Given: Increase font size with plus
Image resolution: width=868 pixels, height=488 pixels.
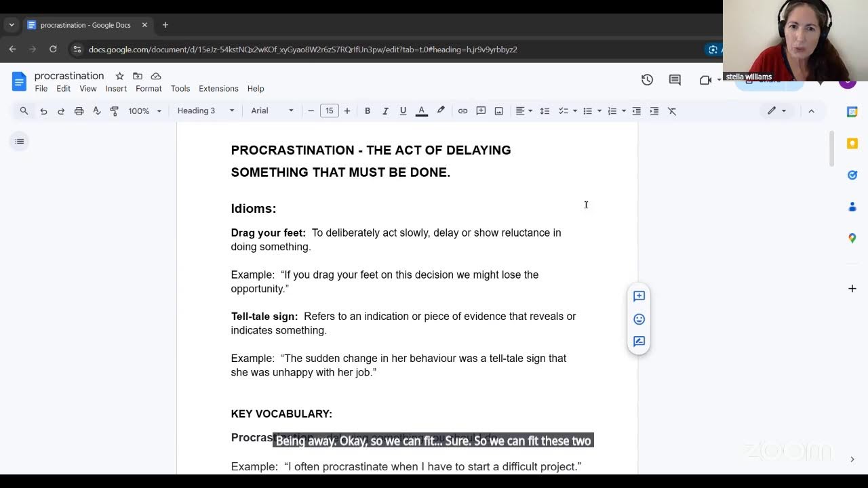Looking at the screenshot, I should [x=347, y=110].
